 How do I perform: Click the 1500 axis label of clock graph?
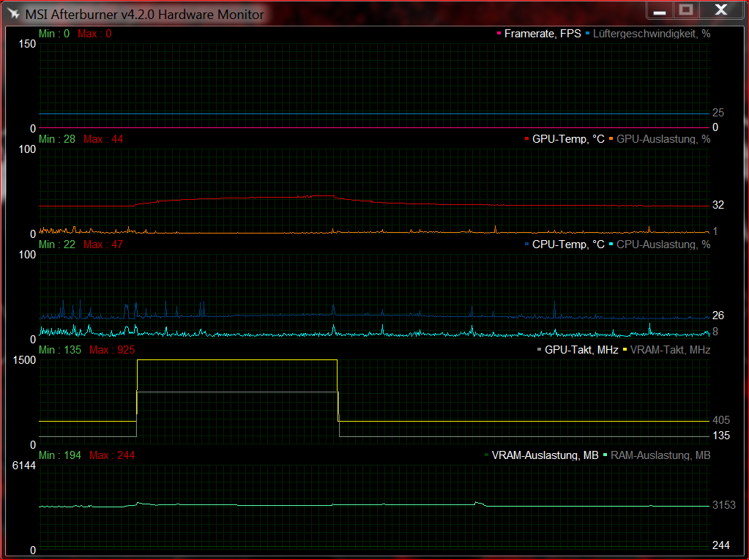coord(24,360)
